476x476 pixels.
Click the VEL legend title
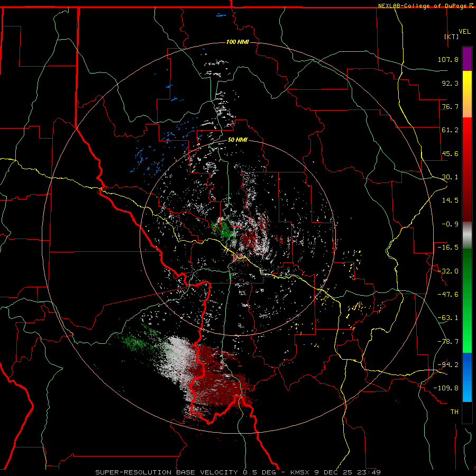tap(465, 32)
